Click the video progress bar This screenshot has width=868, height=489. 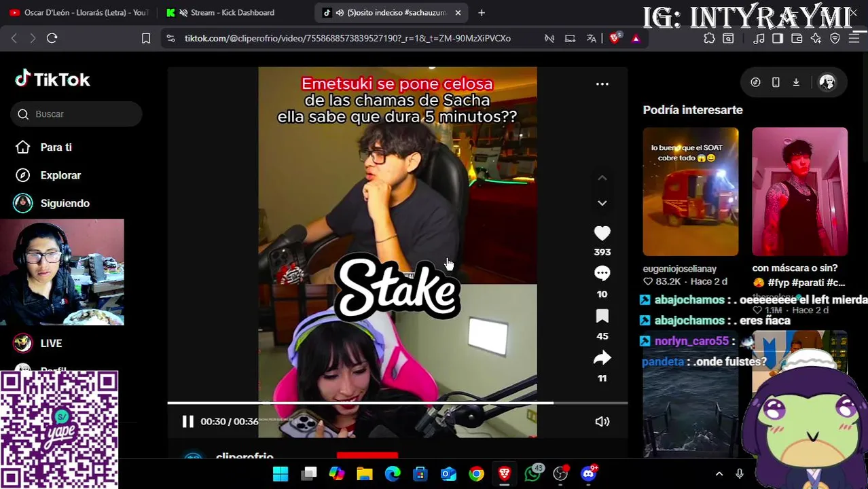[397, 403]
